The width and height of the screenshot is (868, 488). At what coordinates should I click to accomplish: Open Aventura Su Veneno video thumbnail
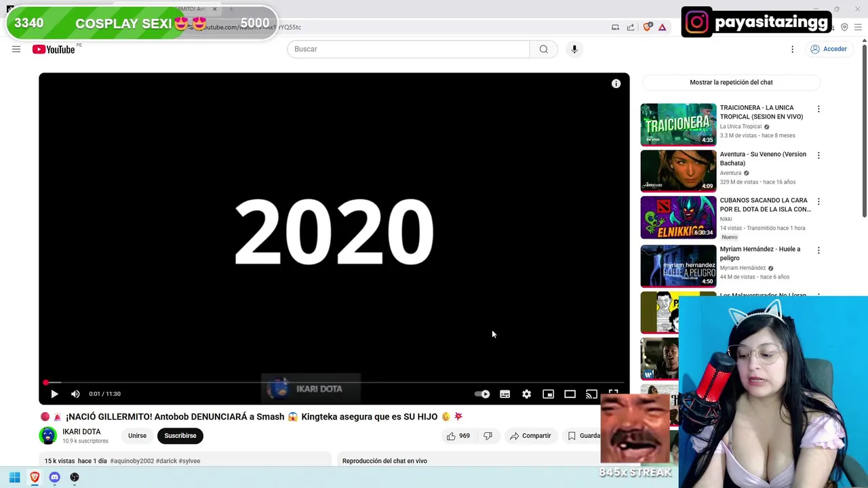678,171
